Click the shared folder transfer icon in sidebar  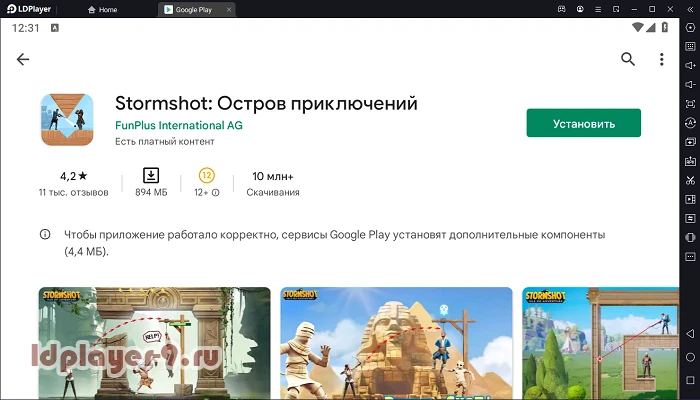(x=690, y=218)
